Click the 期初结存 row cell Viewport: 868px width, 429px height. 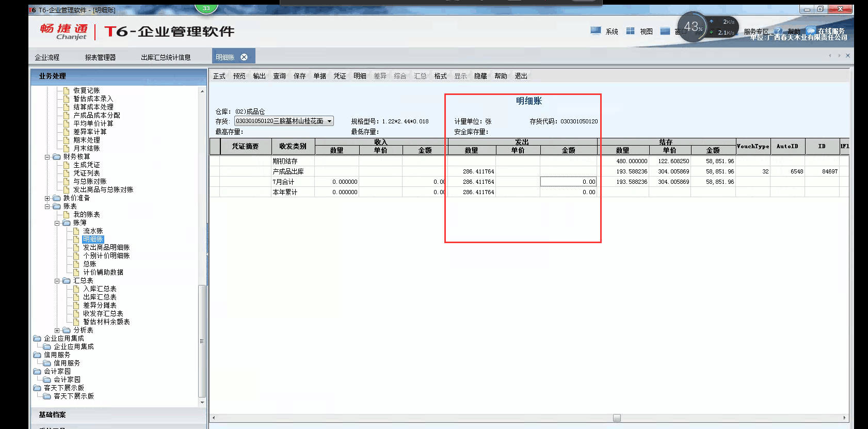[x=293, y=161]
